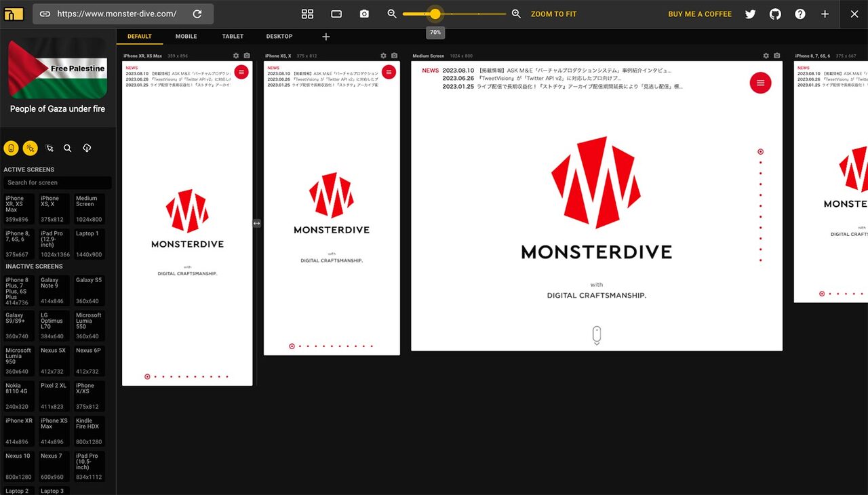Open red hamburger menu in Medium Screen preview

(x=760, y=83)
